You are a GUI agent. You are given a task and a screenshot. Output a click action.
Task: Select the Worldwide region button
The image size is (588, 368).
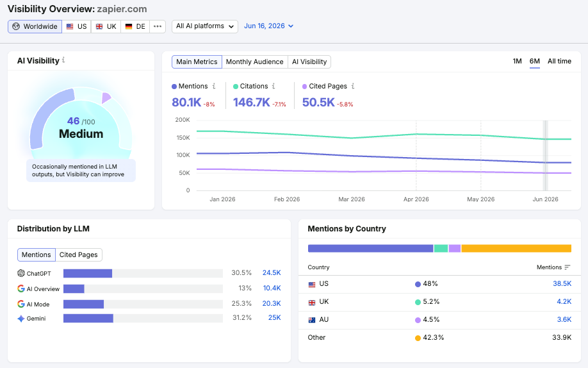35,26
